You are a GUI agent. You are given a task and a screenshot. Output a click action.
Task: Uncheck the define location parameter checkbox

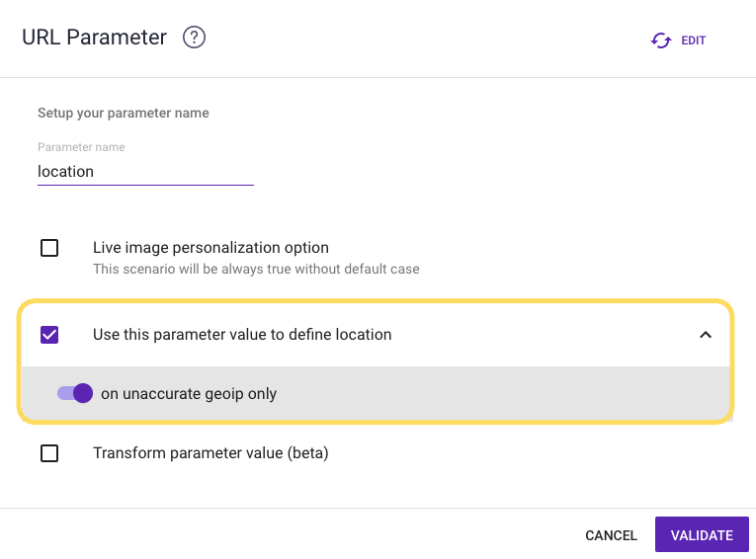(49, 335)
